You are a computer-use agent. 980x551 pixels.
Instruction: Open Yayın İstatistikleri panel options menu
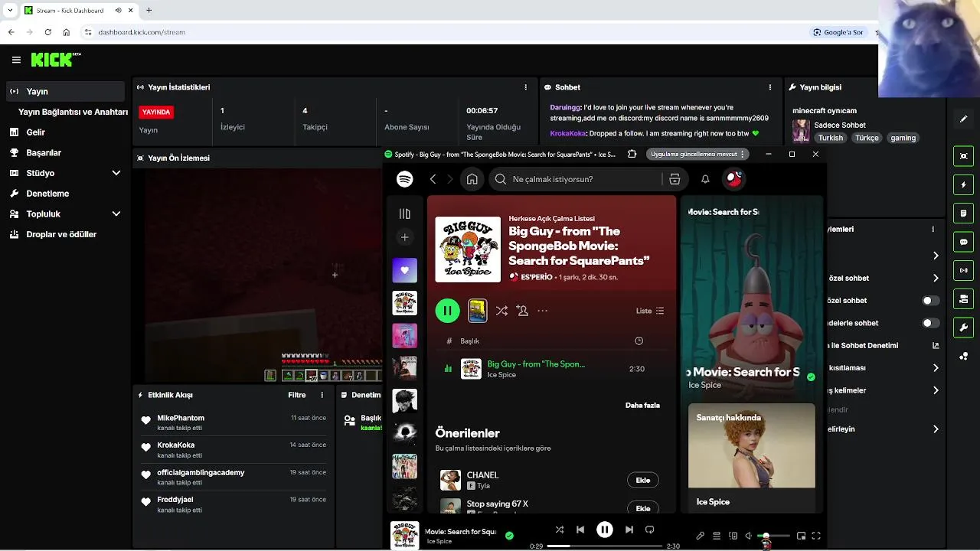pos(525,87)
